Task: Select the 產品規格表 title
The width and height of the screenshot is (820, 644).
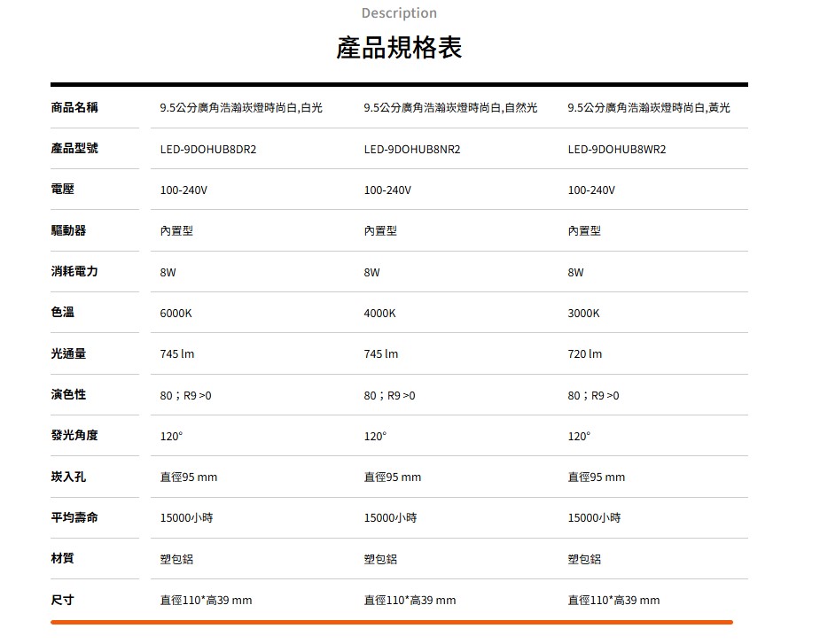Action: 399,48
